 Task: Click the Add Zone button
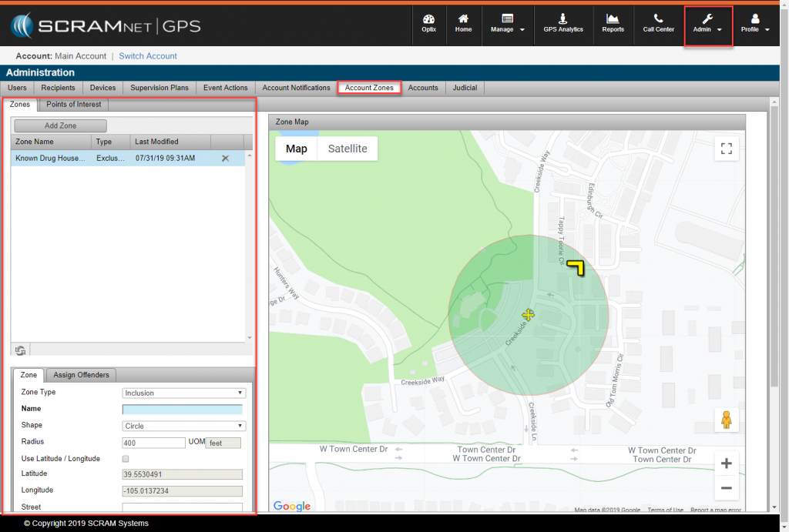tap(60, 125)
